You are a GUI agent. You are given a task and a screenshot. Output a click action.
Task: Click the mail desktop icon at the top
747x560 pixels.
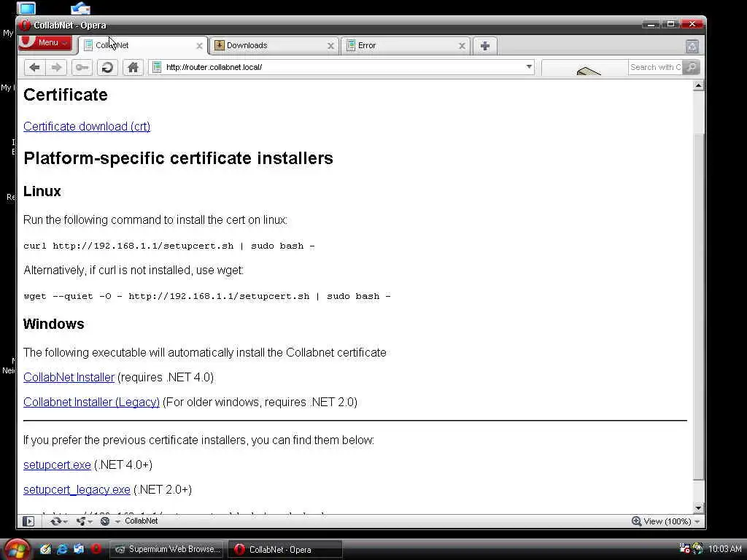pos(80,8)
